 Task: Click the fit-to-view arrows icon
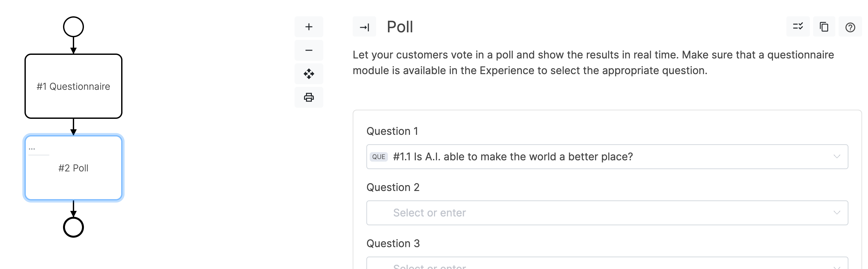pos(309,74)
